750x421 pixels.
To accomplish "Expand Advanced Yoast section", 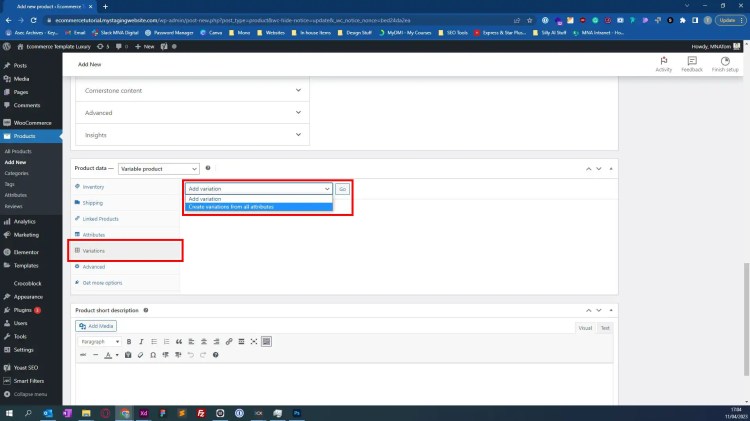I will click(192, 112).
